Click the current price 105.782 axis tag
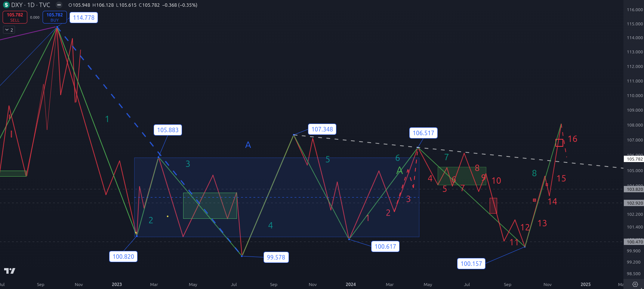Screen dimensions: 644x289 click(634, 159)
